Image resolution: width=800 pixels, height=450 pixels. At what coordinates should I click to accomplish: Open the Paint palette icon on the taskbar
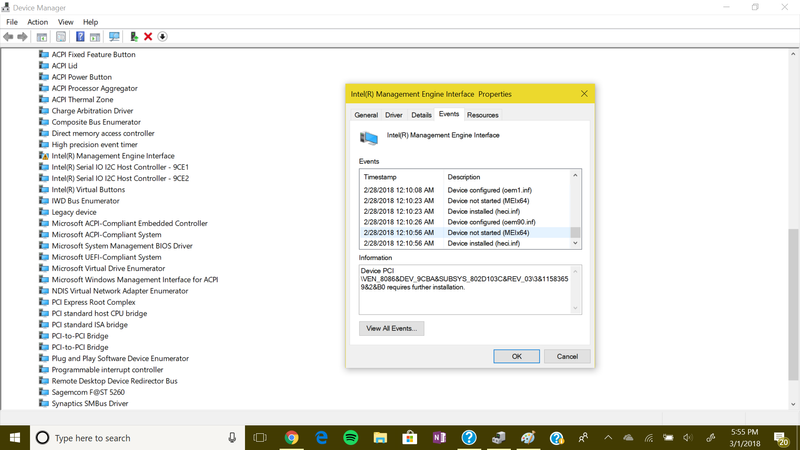[528, 438]
